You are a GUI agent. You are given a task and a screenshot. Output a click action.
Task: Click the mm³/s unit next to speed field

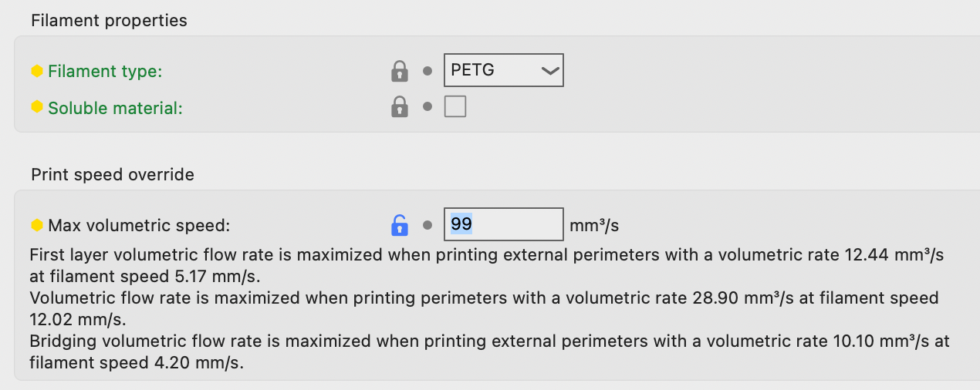click(594, 226)
